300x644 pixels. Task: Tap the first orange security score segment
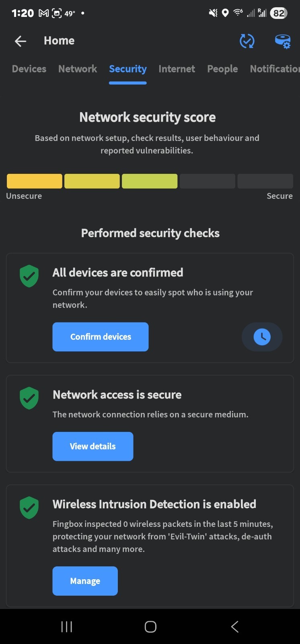[x=35, y=181]
